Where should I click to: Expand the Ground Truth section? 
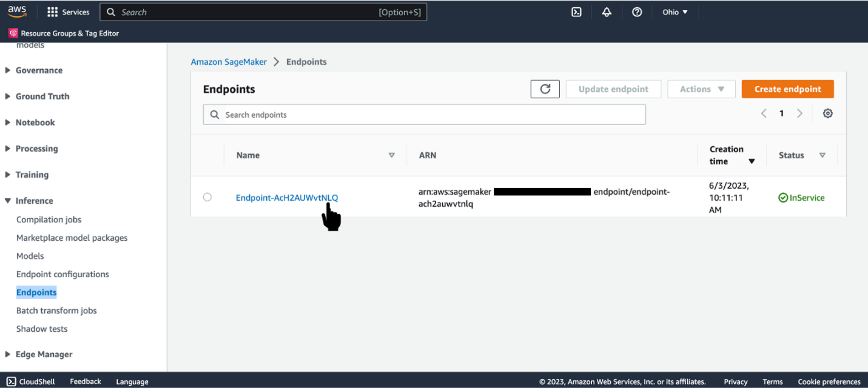tap(8, 96)
